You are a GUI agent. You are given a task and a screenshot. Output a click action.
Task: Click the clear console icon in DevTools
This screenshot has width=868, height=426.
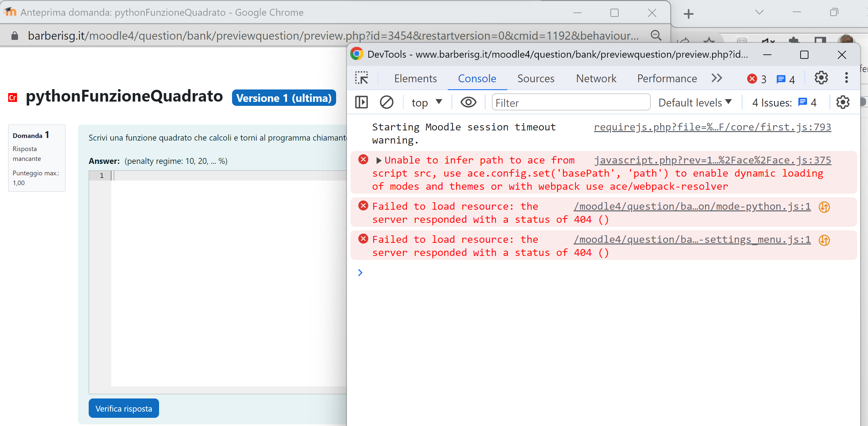(x=387, y=103)
